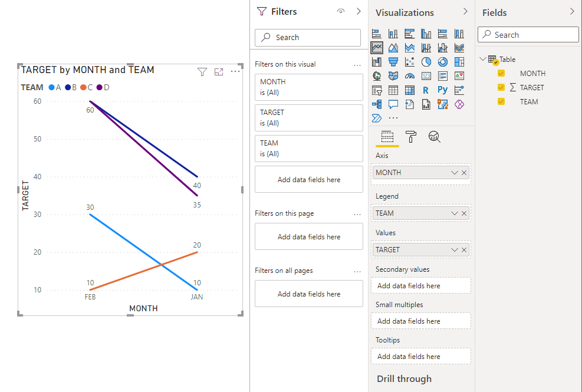Open dropdown arrow for TEAM in Legend
The width and height of the screenshot is (582, 392).
pos(454,213)
